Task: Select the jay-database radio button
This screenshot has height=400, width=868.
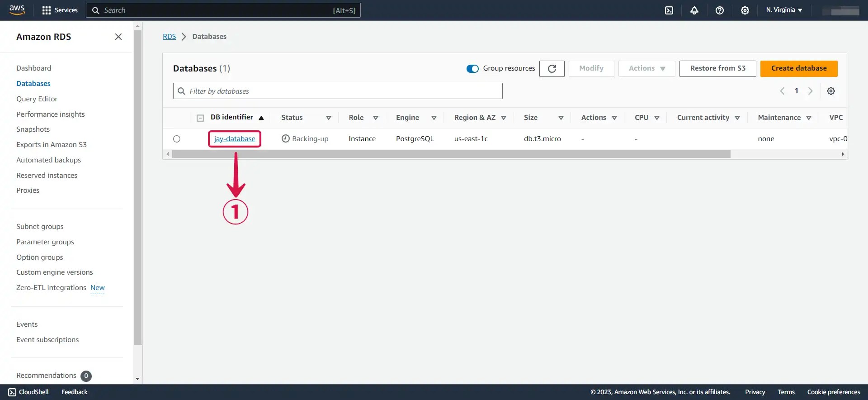Action: click(x=177, y=139)
